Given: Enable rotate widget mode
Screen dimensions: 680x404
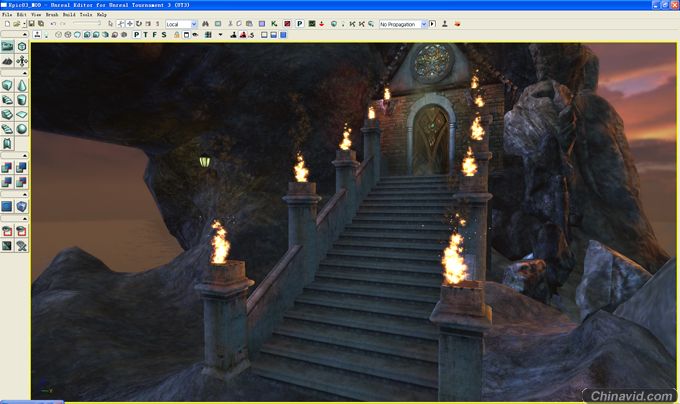Looking at the screenshot, I should point(139,24).
